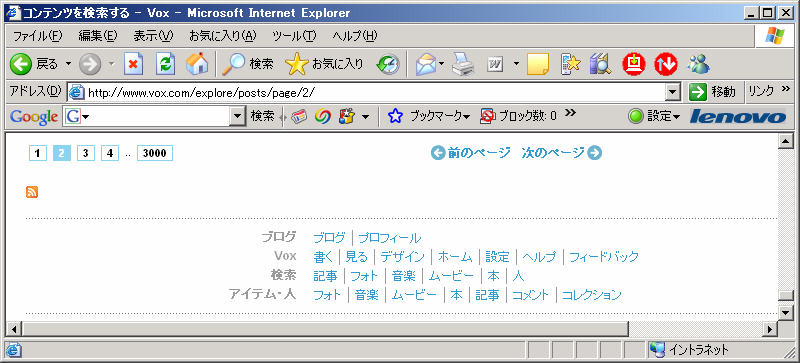Click the Google toolbar 検索 button
Screen dimensions: 800x363
coord(262,117)
